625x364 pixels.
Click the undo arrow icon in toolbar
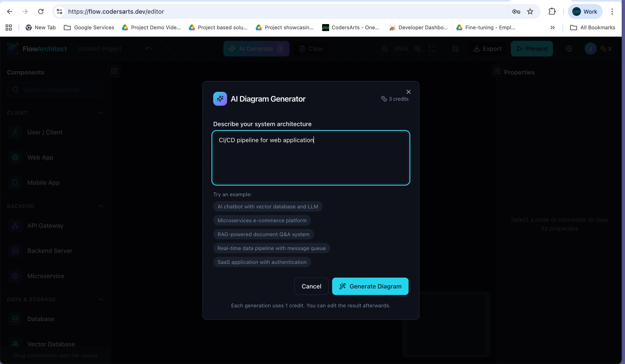(x=148, y=49)
